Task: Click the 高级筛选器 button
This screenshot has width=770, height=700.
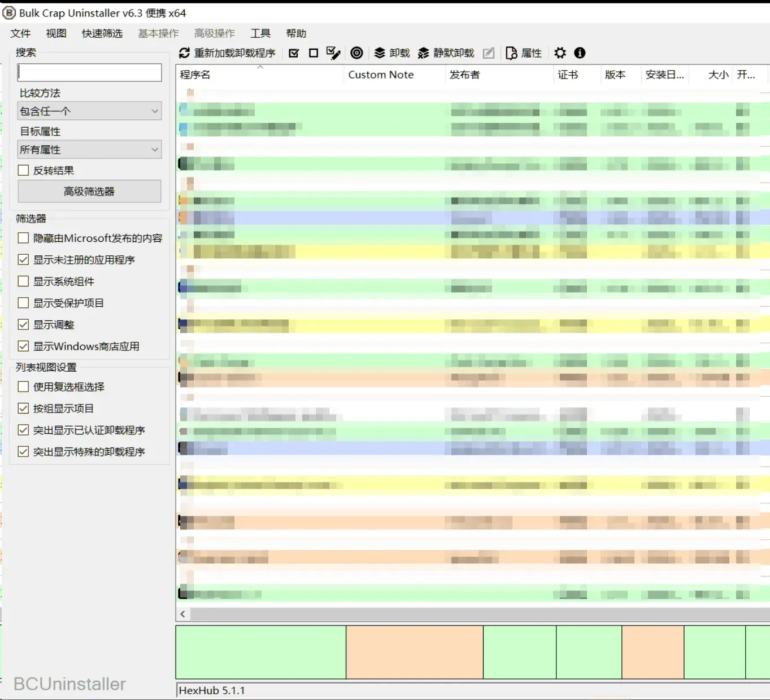Action: [x=89, y=191]
